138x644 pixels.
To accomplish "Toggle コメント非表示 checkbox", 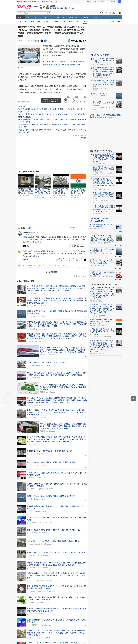I will click(x=75, y=276).
